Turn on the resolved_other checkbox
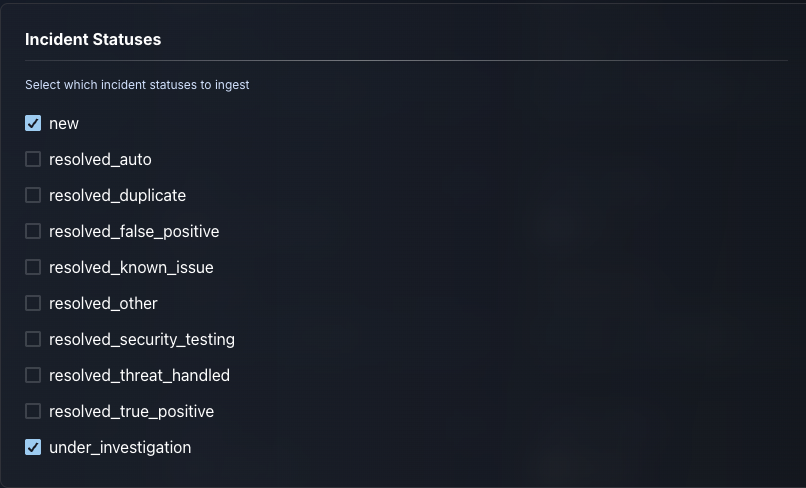This screenshot has width=806, height=488. click(x=33, y=303)
